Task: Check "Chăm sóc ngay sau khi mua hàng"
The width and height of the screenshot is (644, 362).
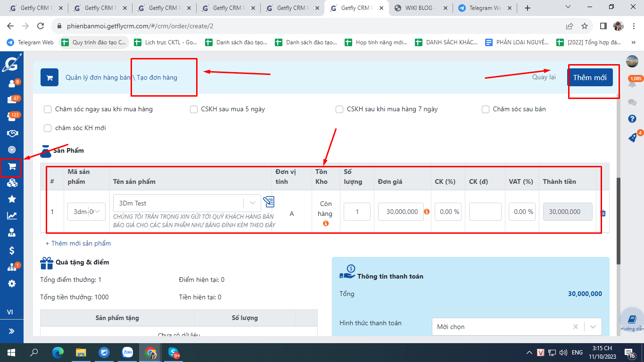Action: [48, 109]
